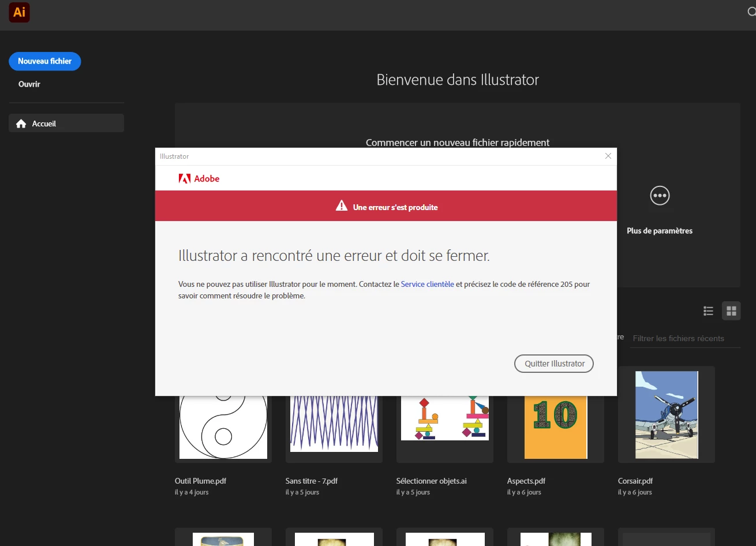Click the home icon beside Accueil
This screenshot has width=756, height=546.
click(x=21, y=124)
